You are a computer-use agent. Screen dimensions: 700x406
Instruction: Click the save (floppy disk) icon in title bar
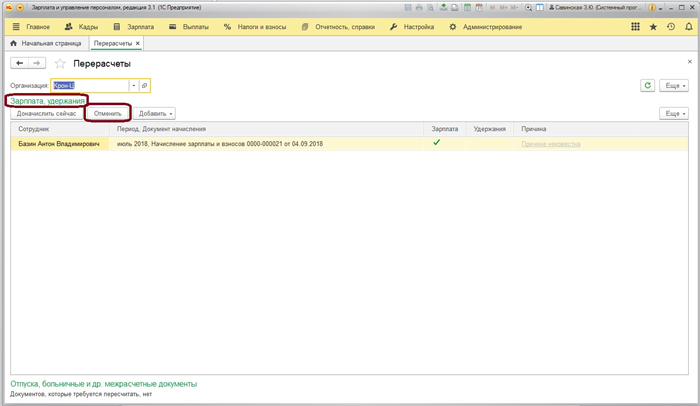[408, 8]
